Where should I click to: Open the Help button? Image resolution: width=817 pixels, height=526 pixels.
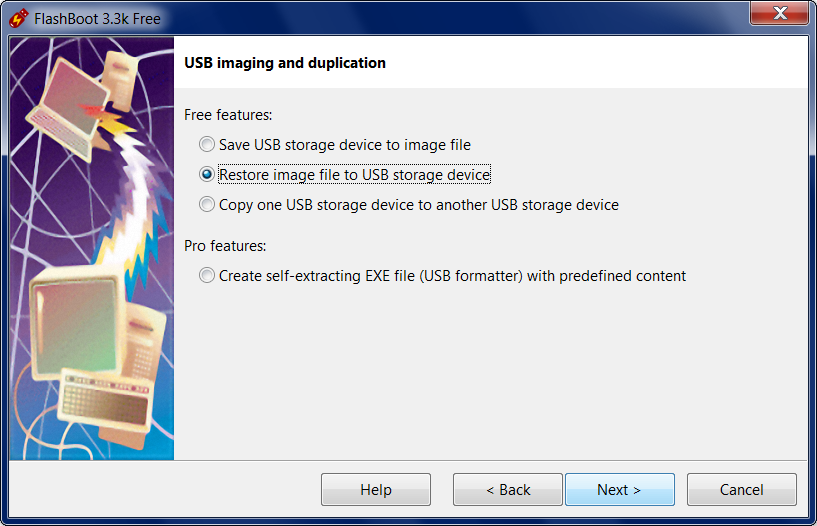(x=376, y=490)
